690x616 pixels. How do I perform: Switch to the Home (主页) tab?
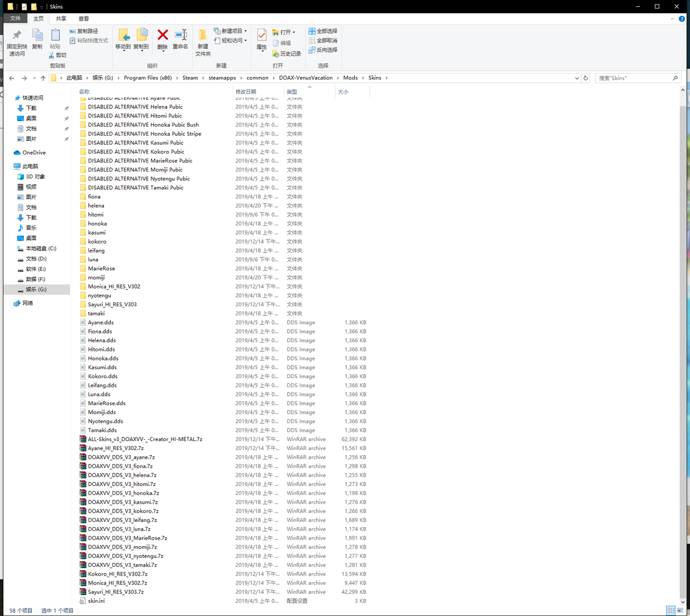tap(38, 19)
